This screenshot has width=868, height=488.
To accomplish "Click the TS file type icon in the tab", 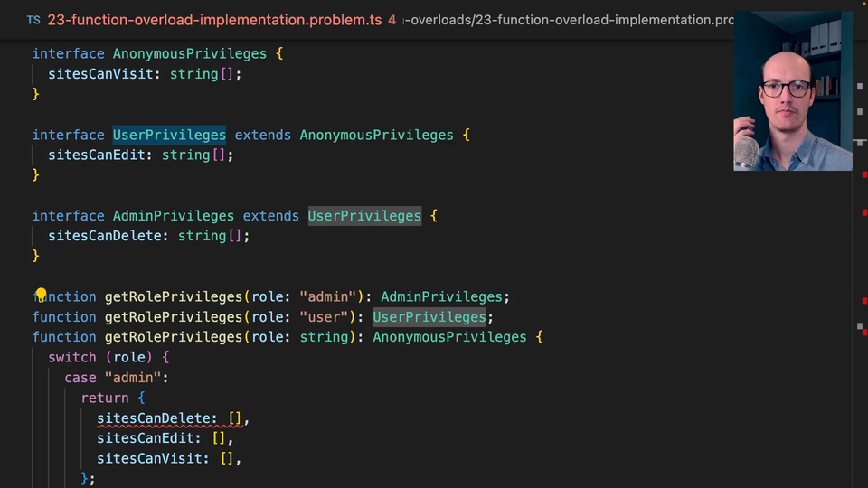I will point(33,19).
